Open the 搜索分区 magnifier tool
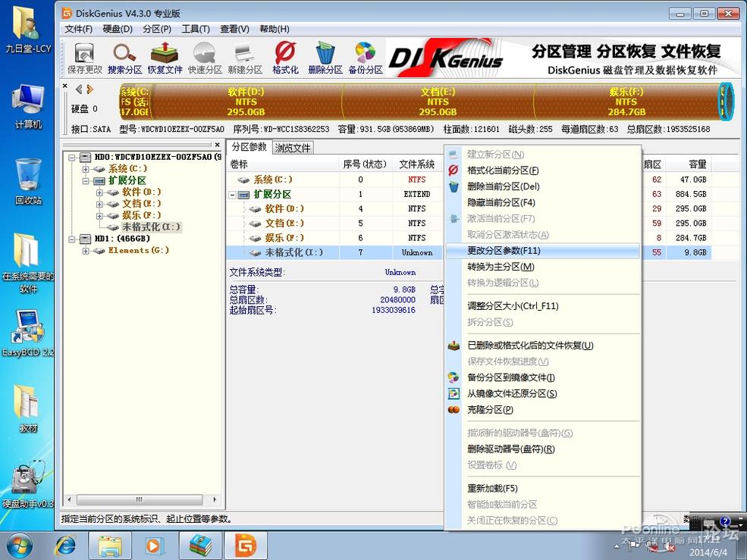This screenshot has width=747, height=560. (x=125, y=58)
